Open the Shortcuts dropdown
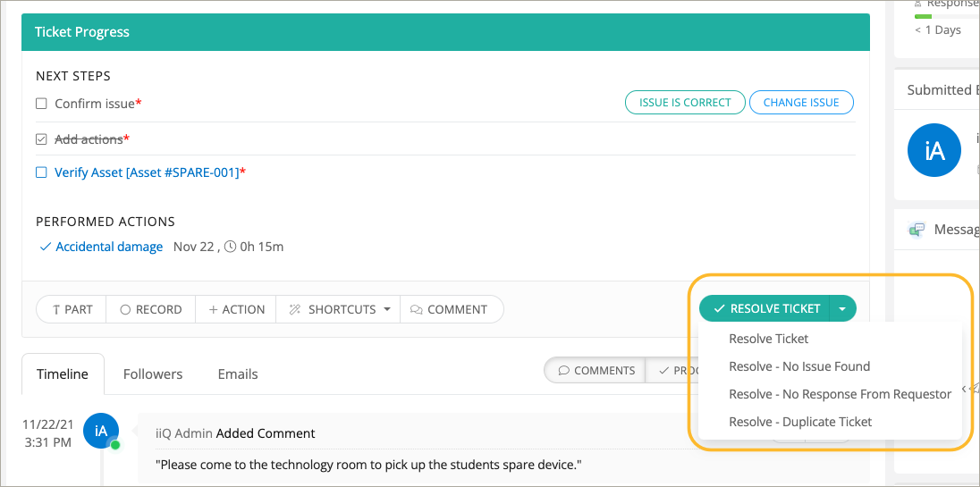This screenshot has height=487, width=980. pyautogui.click(x=339, y=309)
